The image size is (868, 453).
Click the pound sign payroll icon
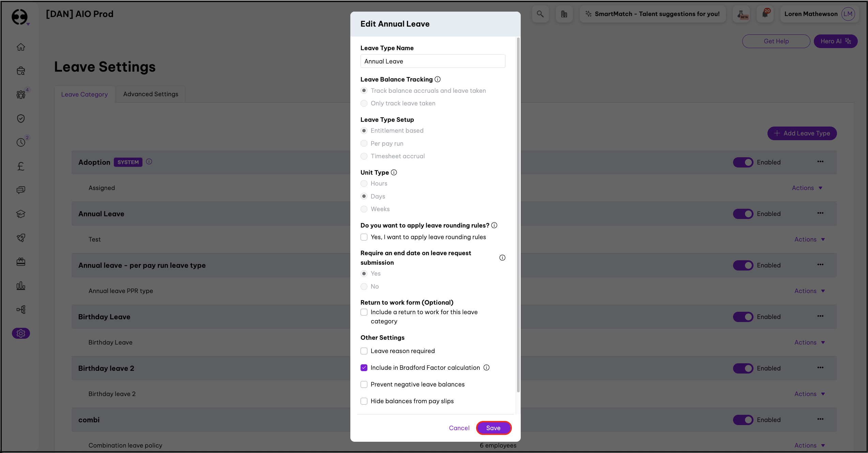(21, 166)
